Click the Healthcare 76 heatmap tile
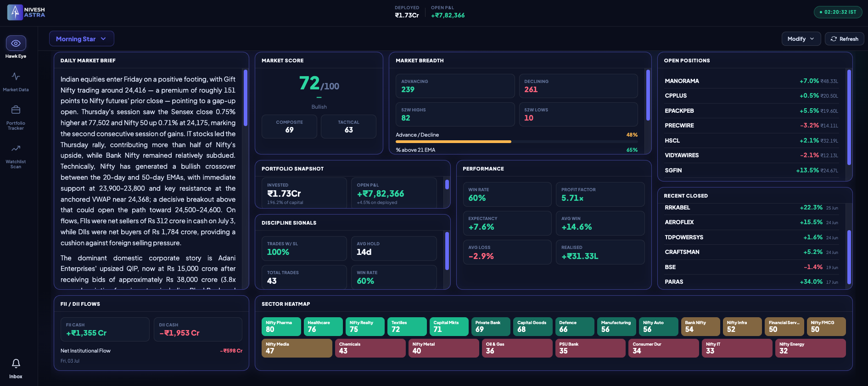Viewport: 868px width, 386px height. pos(323,326)
